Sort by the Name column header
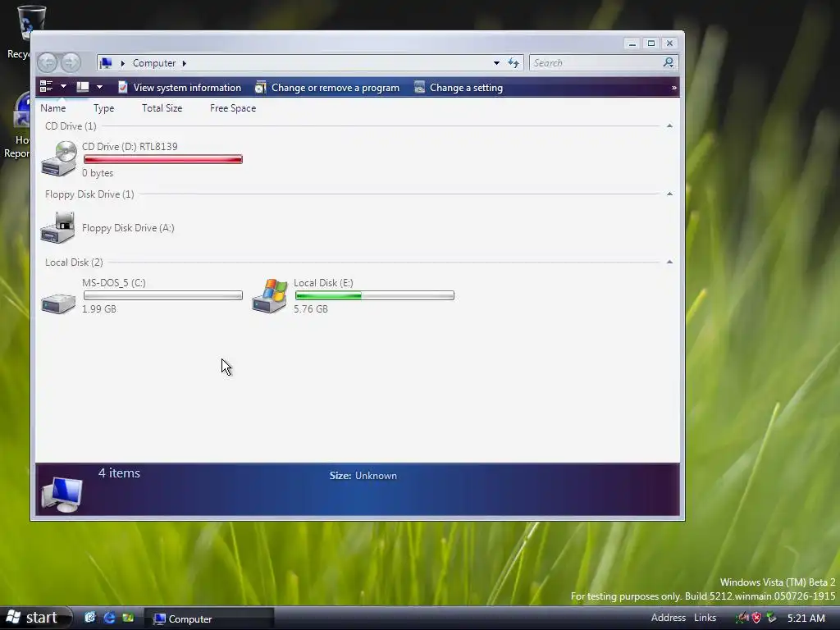The width and height of the screenshot is (840, 630). pos(53,108)
